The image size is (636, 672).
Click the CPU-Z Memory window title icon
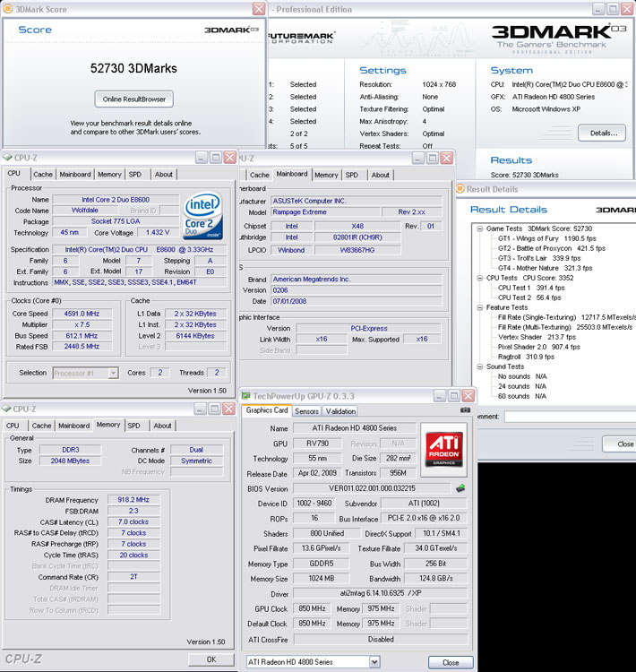click(x=6, y=409)
